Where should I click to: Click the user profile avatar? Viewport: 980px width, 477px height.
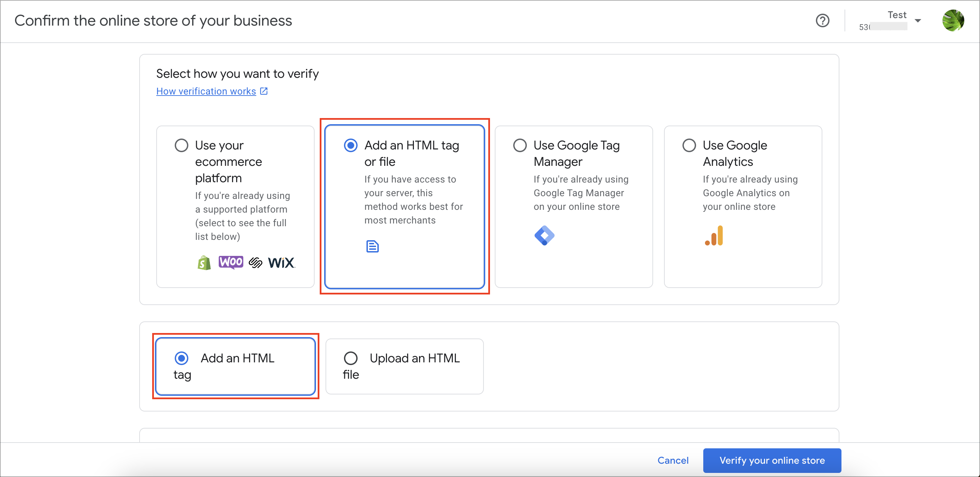pos(953,20)
